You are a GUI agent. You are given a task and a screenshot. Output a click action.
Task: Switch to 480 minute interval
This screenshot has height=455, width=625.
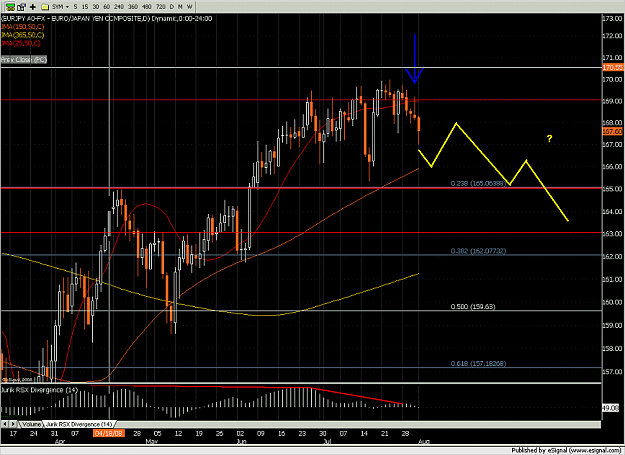pos(147,7)
